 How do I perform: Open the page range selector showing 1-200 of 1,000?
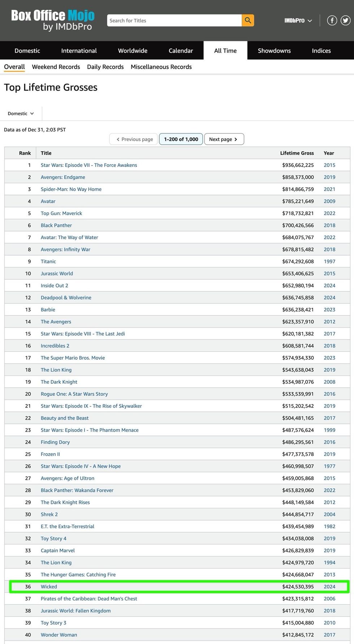coord(181,139)
